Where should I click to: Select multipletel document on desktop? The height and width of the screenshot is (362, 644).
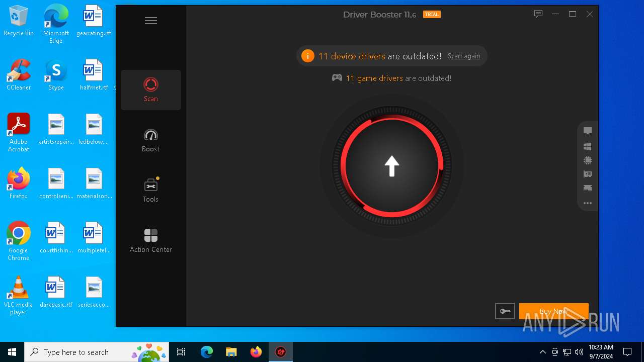tap(94, 238)
